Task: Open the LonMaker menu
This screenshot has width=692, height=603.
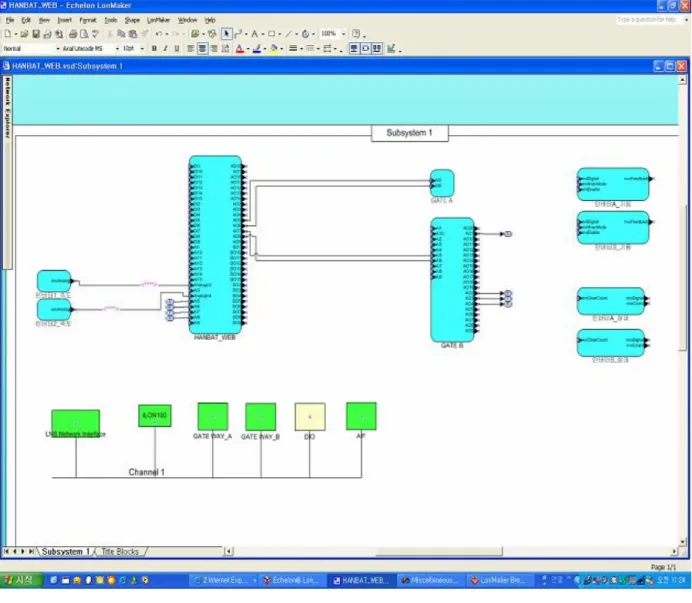Action: 158,20
